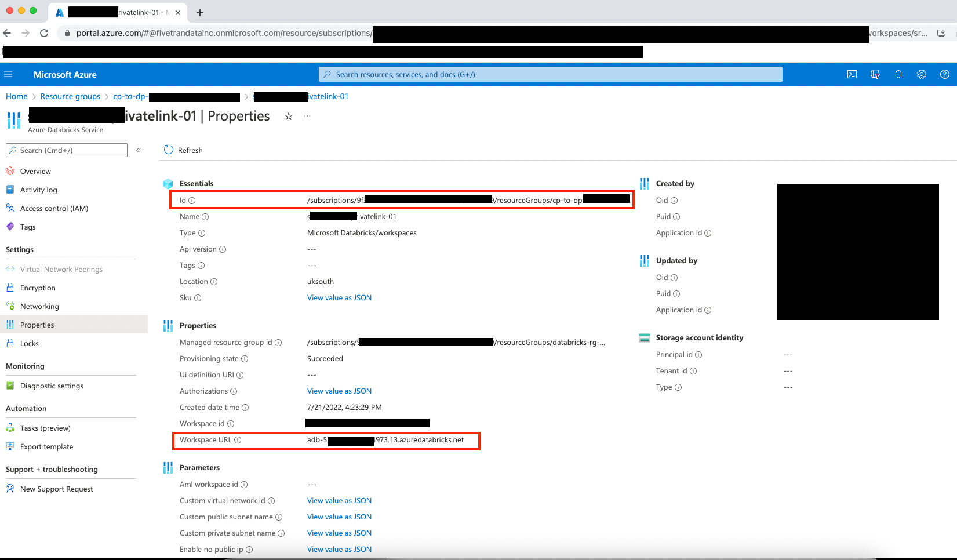Image resolution: width=957 pixels, height=560 pixels.
Task: Open the notifications bell
Action: (x=898, y=74)
